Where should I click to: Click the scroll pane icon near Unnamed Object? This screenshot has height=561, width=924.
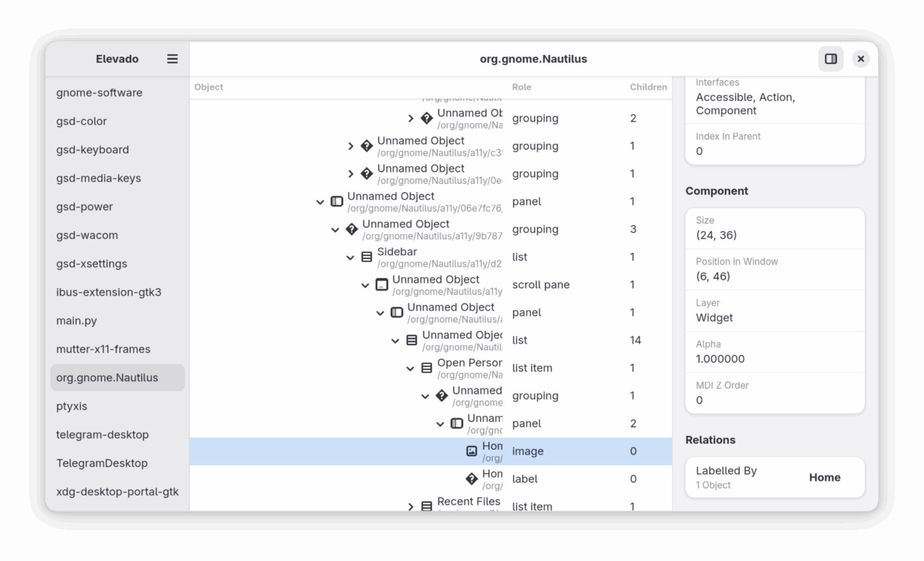381,285
